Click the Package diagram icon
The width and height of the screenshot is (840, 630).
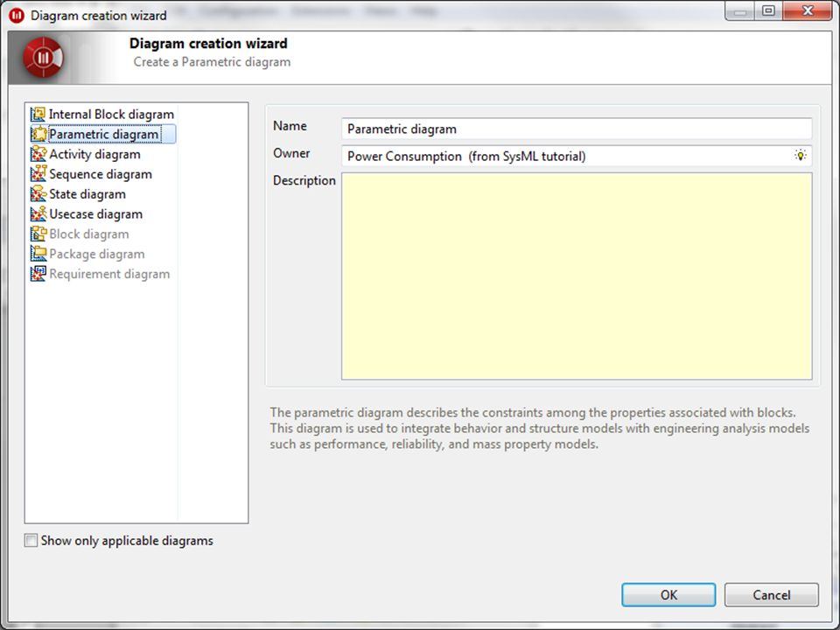(38, 254)
